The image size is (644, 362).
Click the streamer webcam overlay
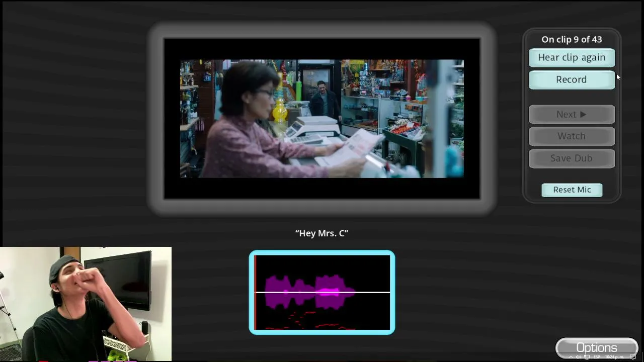(x=86, y=304)
